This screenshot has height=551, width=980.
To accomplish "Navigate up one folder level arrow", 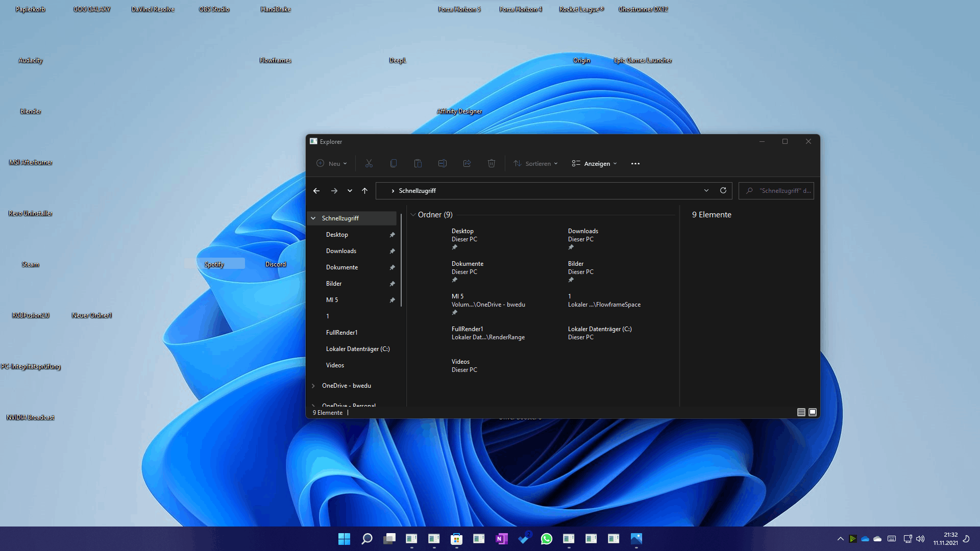I will coord(364,190).
